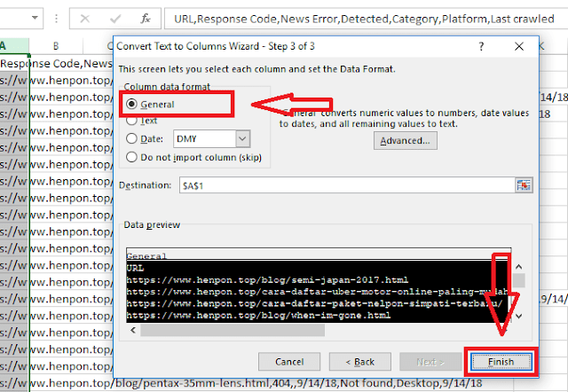The width and height of the screenshot is (568, 392).
Task: Select column B header in the spreadsheet
Action: coord(56,46)
